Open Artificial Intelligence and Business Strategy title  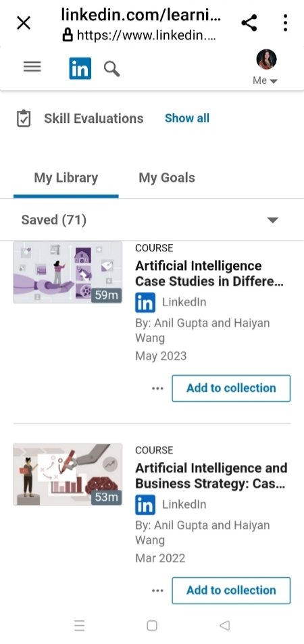tap(211, 476)
